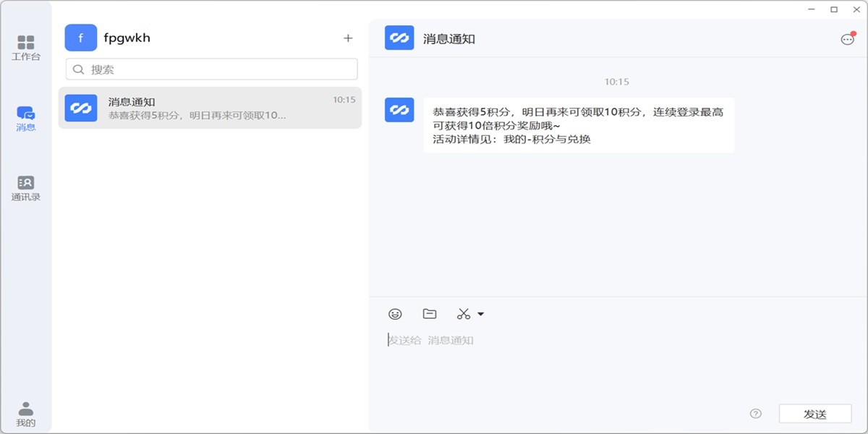Open the 工作台 workspace panel

[27, 43]
